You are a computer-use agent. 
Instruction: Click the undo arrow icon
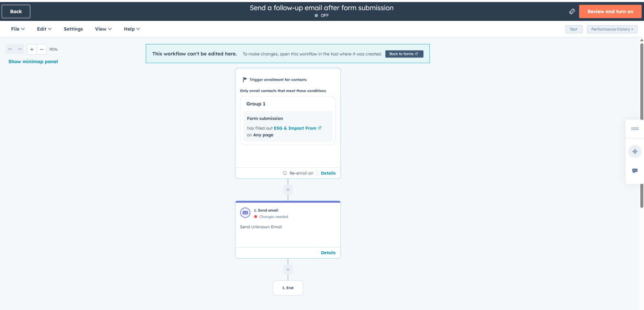[10, 49]
